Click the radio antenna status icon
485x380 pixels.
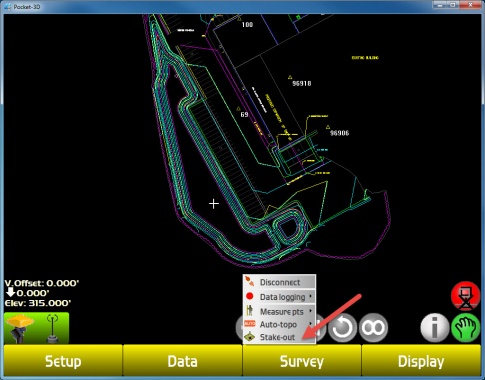[x=52, y=328]
